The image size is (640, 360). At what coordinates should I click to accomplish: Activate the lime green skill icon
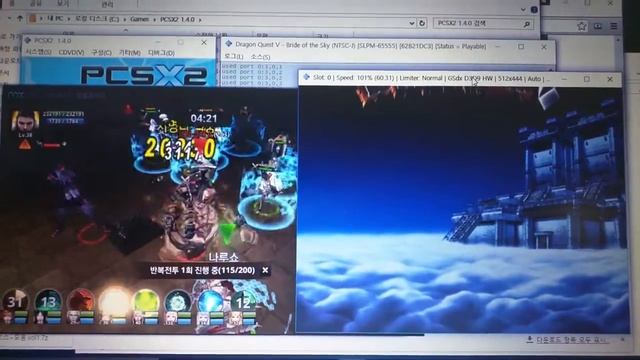click(x=146, y=302)
